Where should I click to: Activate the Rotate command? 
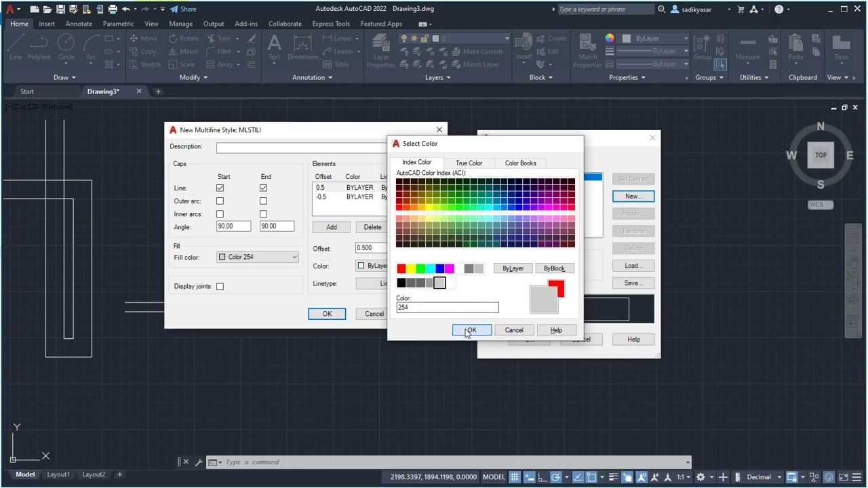[183, 39]
